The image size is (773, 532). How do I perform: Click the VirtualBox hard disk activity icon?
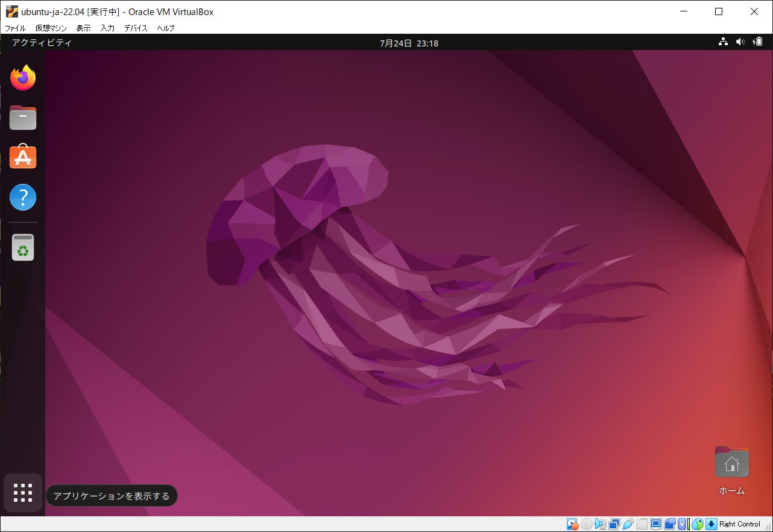572,524
